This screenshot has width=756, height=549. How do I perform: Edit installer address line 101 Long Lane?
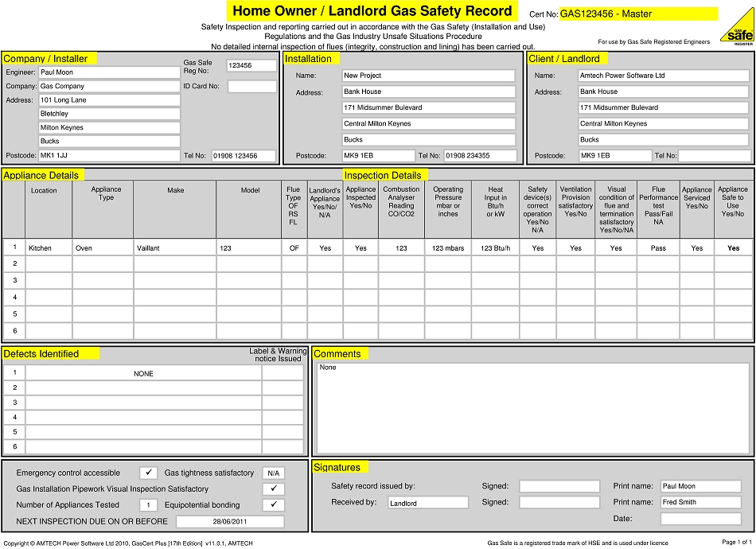pos(110,100)
